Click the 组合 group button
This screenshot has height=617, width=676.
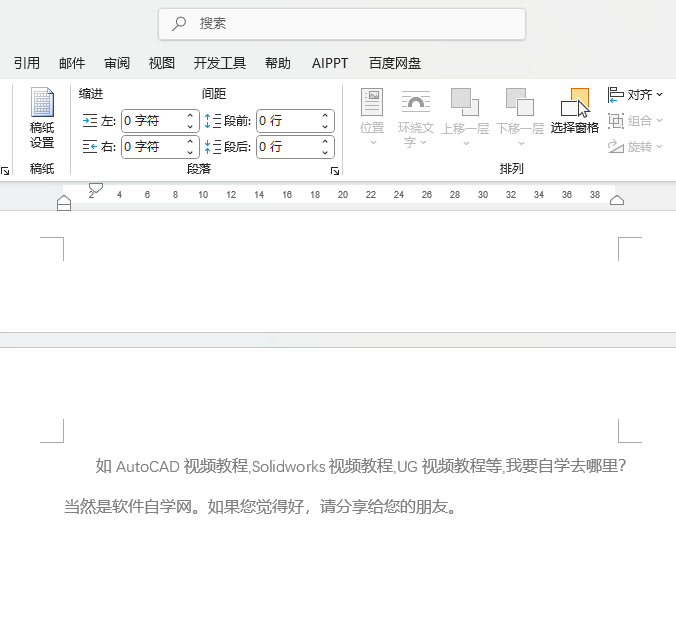coord(635,121)
